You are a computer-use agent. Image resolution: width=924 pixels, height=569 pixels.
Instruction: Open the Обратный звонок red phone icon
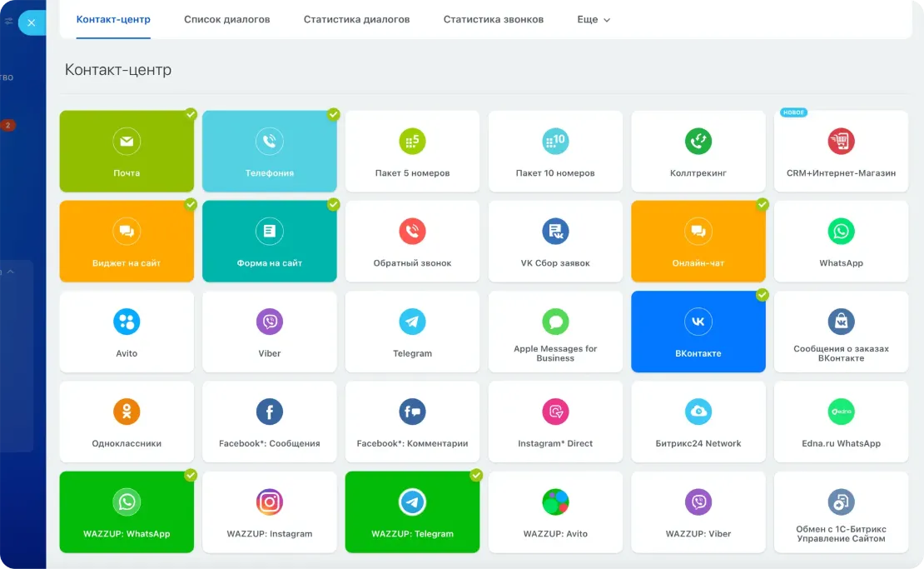(413, 231)
